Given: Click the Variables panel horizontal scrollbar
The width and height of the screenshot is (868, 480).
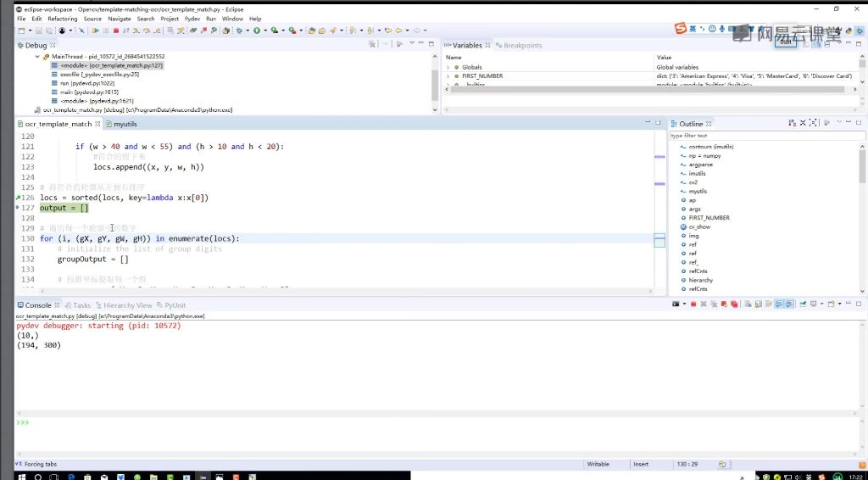Looking at the screenshot, I should point(648,89).
